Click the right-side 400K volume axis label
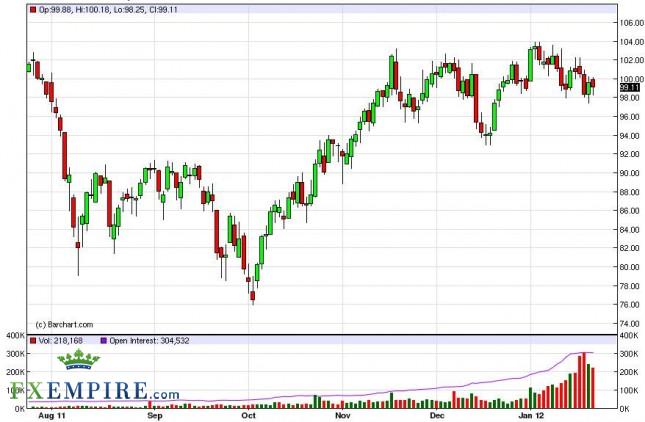 pyautogui.click(x=629, y=336)
